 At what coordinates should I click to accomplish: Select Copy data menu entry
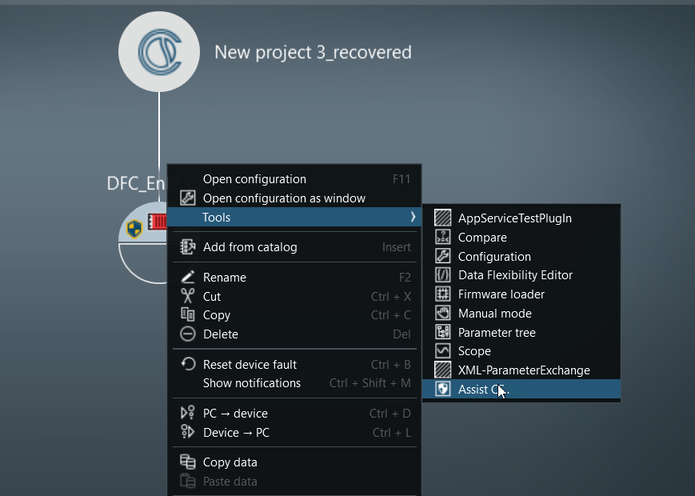(230, 462)
